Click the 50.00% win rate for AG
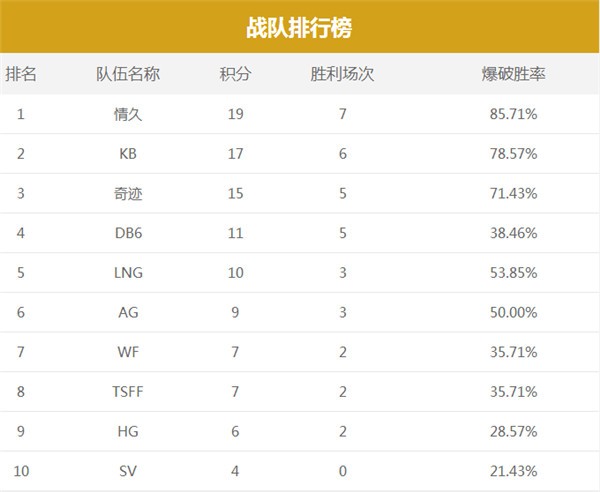The width and height of the screenshot is (600, 492). 514,313
